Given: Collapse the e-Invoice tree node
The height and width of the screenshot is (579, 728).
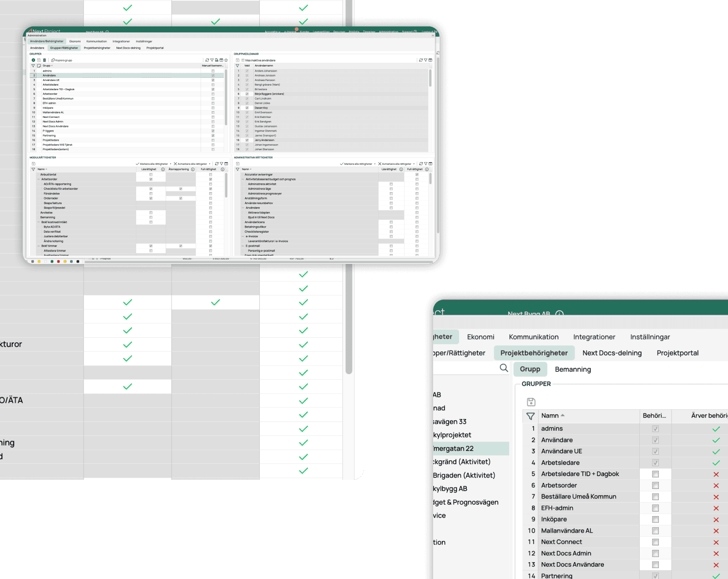Looking at the screenshot, I should pos(243,236).
